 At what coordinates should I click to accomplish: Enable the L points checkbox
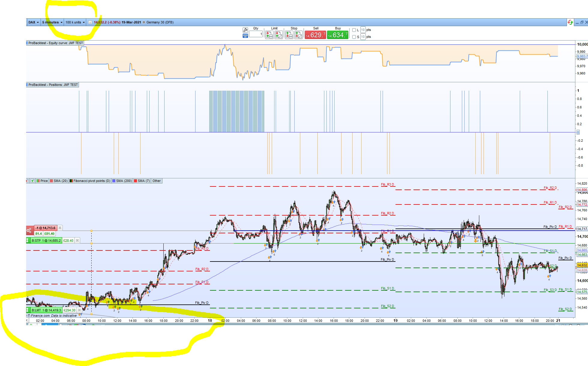pos(354,30)
